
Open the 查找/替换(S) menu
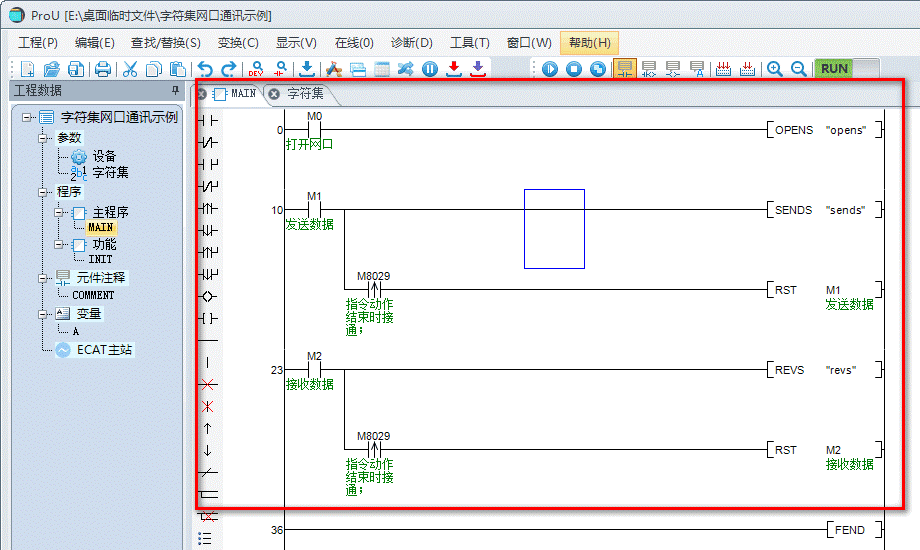click(165, 43)
